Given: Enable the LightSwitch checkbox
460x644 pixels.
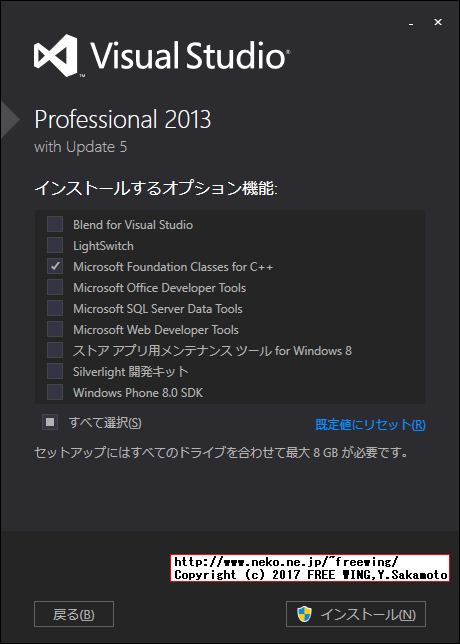Looking at the screenshot, I should (55, 246).
